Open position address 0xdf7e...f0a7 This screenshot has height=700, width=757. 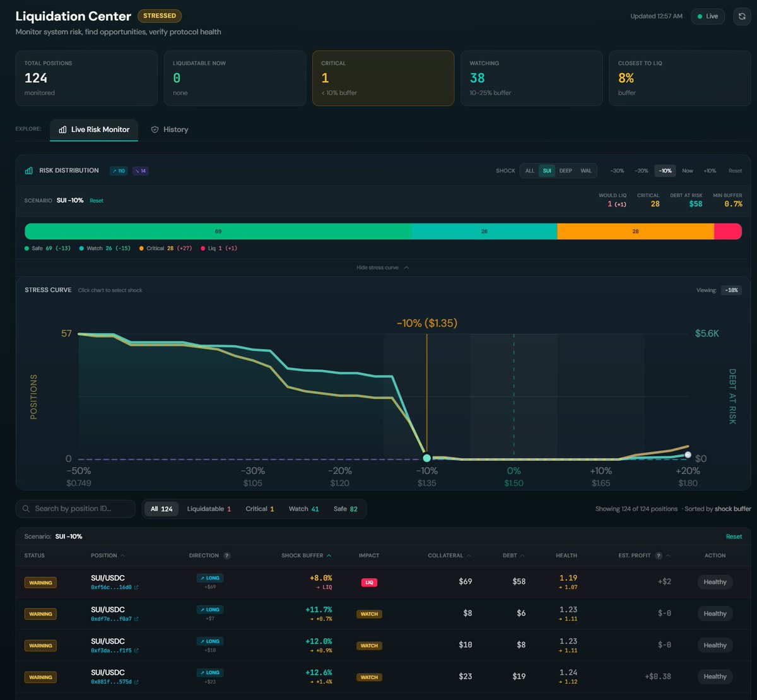coord(111,619)
